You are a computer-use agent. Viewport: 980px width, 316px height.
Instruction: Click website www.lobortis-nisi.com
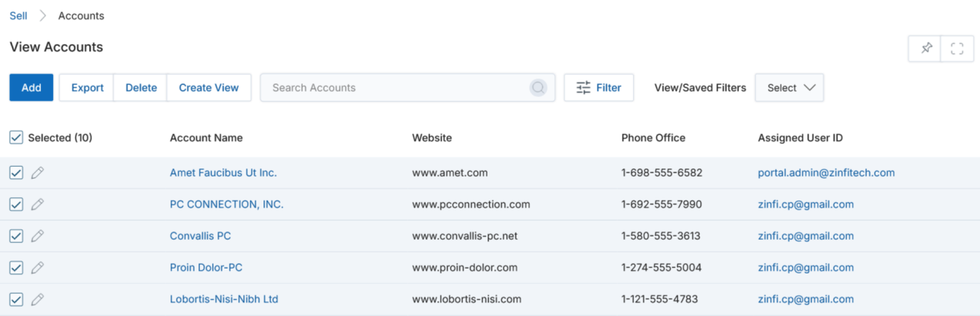click(x=467, y=299)
